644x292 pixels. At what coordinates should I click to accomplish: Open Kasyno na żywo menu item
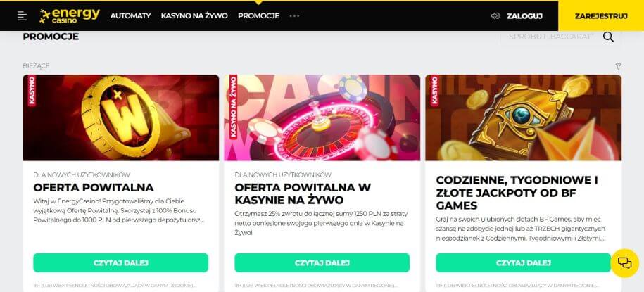tap(194, 16)
